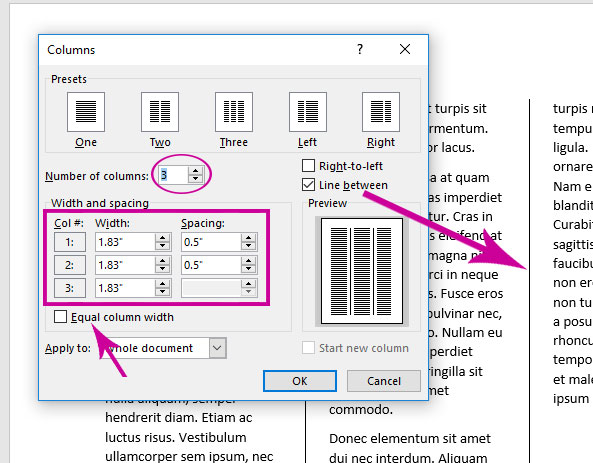Select the Right column preset icon
Viewport: 593px width, 463px height.
point(381,112)
